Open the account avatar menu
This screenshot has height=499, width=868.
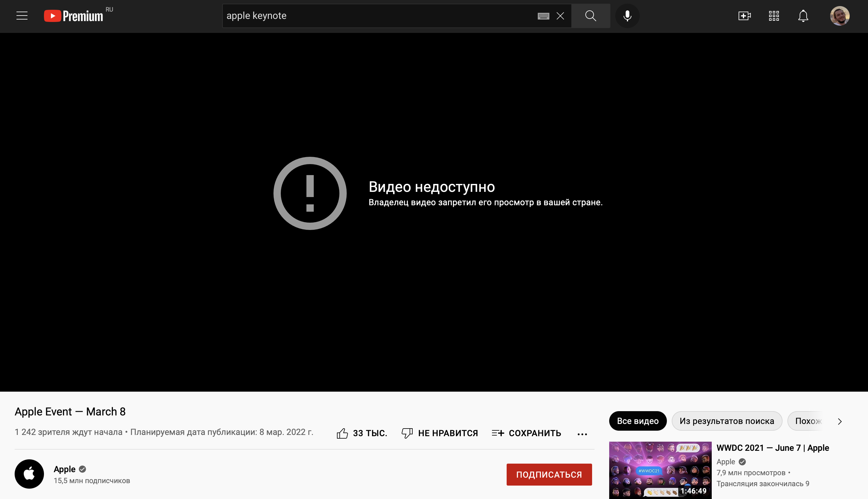click(x=840, y=16)
